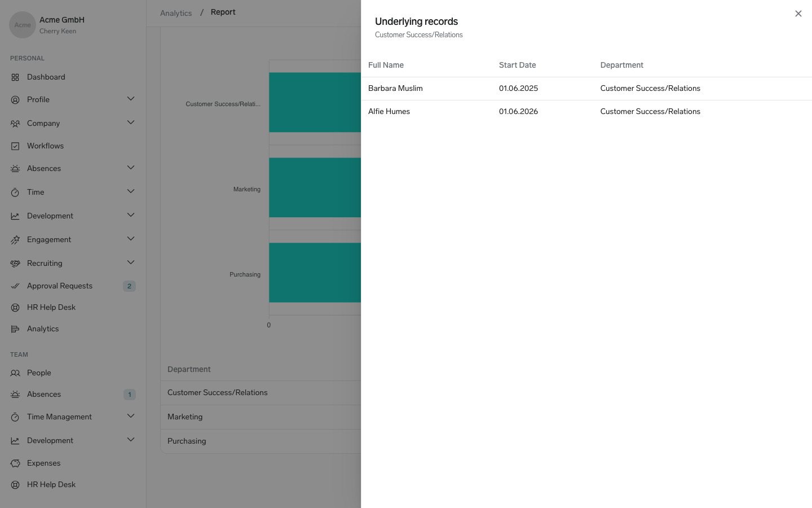Image resolution: width=812 pixels, height=508 pixels.
Task: Expand the Recruiting submenu chevron
Action: point(131,262)
